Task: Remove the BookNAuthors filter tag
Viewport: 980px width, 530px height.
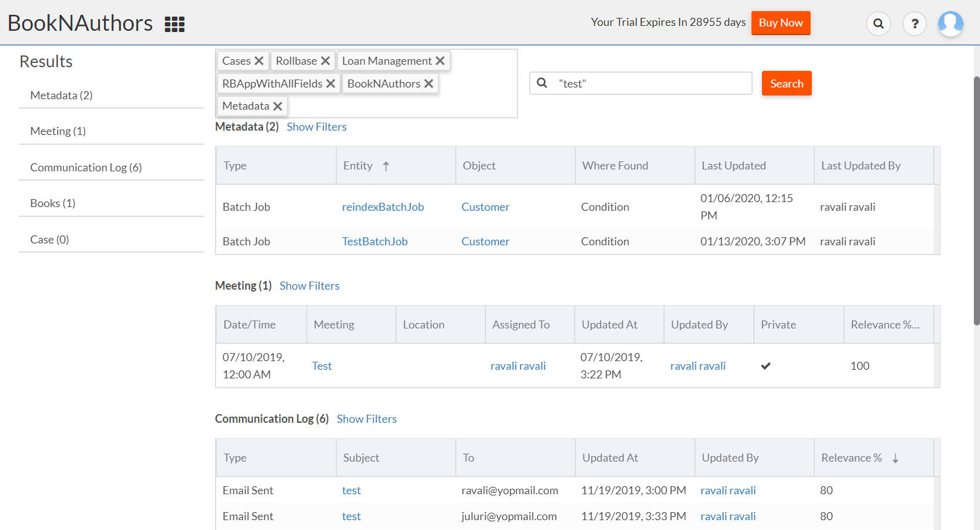Action: point(429,84)
